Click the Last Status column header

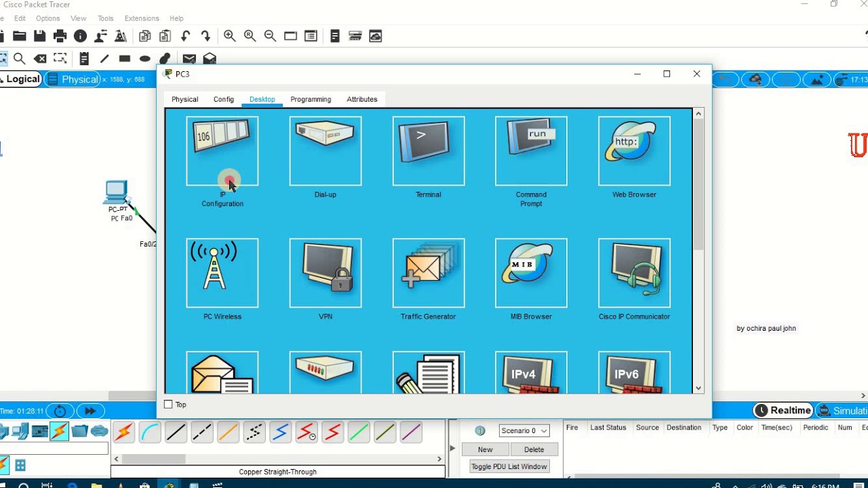pyautogui.click(x=608, y=428)
